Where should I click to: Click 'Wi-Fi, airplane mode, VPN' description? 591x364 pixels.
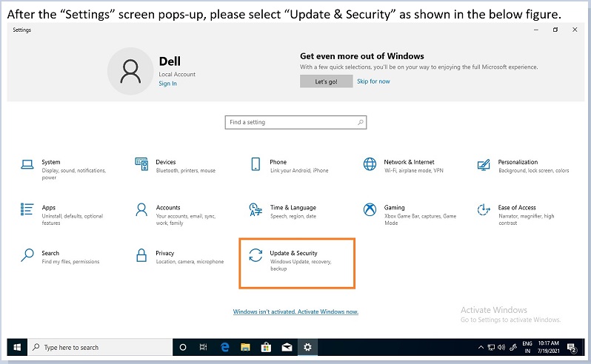click(414, 171)
